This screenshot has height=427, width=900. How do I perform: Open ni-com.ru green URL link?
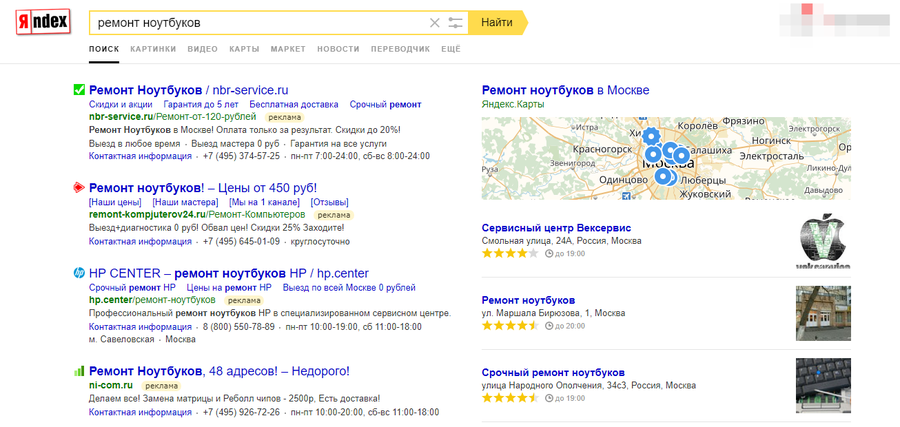click(111, 385)
